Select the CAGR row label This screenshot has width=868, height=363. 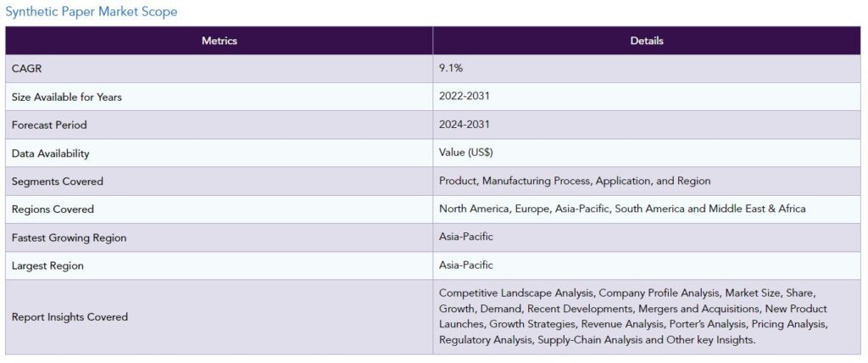tap(26, 69)
